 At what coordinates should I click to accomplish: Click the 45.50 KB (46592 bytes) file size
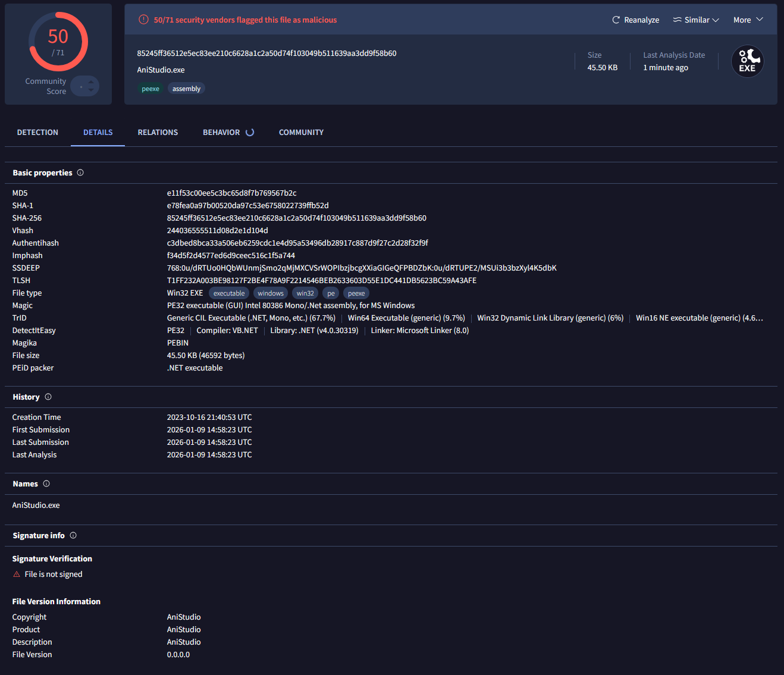coord(206,356)
